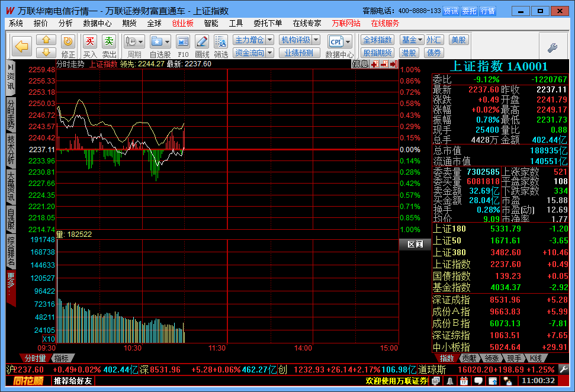Image resolution: width=575 pixels, height=392 pixels.
Task: Open the 报价 menu
Action: tap(40, 24)
